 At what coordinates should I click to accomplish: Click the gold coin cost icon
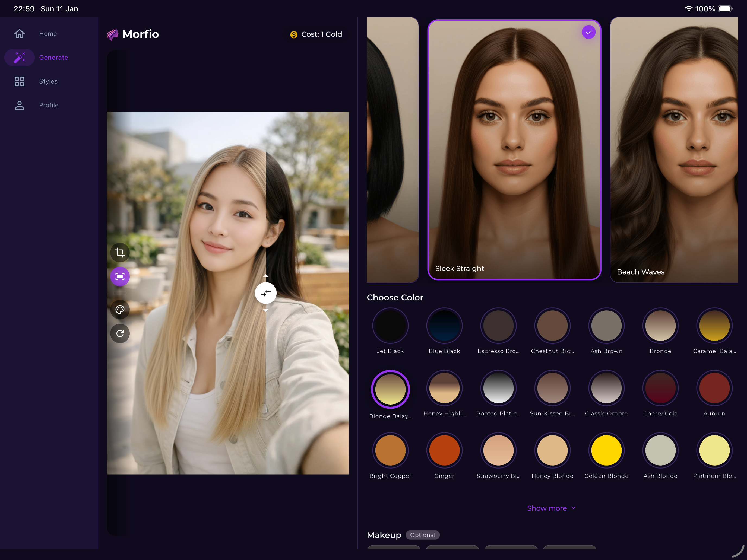293,34
